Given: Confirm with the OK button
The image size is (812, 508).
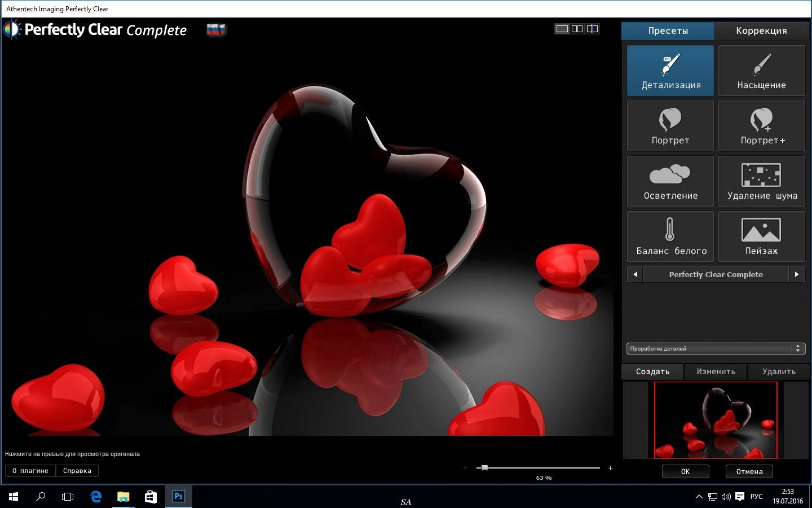Looking at the screenshot, I should [x=686, y=471].
